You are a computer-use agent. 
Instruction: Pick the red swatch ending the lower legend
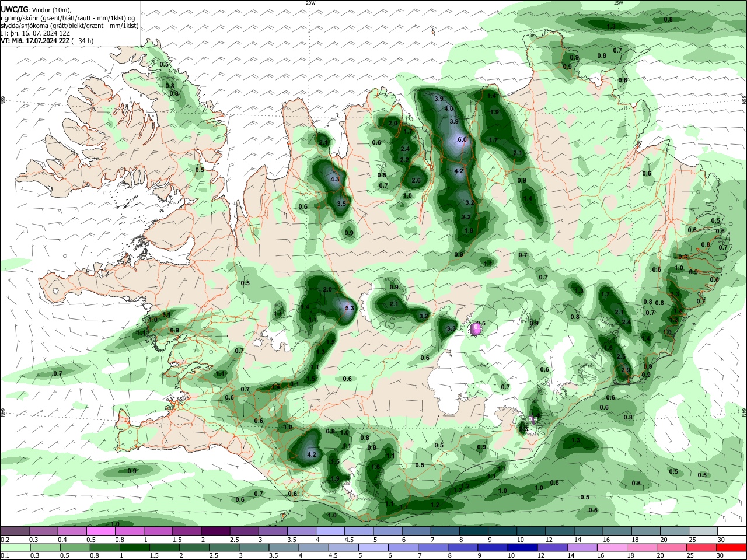tap(731, 547)
